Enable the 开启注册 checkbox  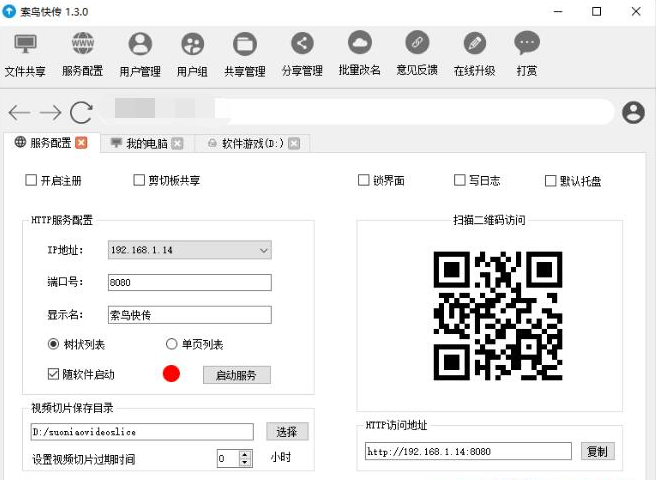(x=31, y=181)
